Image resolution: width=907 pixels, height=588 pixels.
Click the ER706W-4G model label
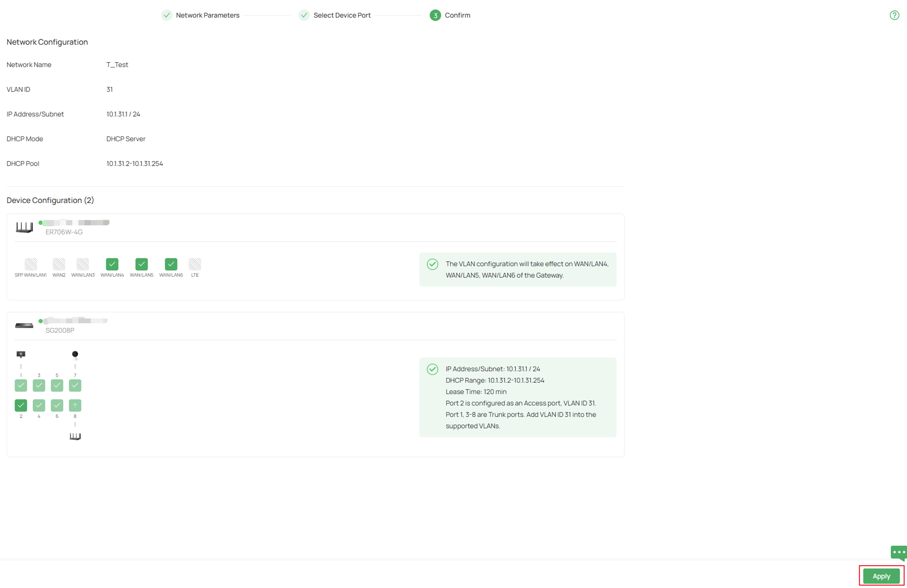[x=64, y=232]
